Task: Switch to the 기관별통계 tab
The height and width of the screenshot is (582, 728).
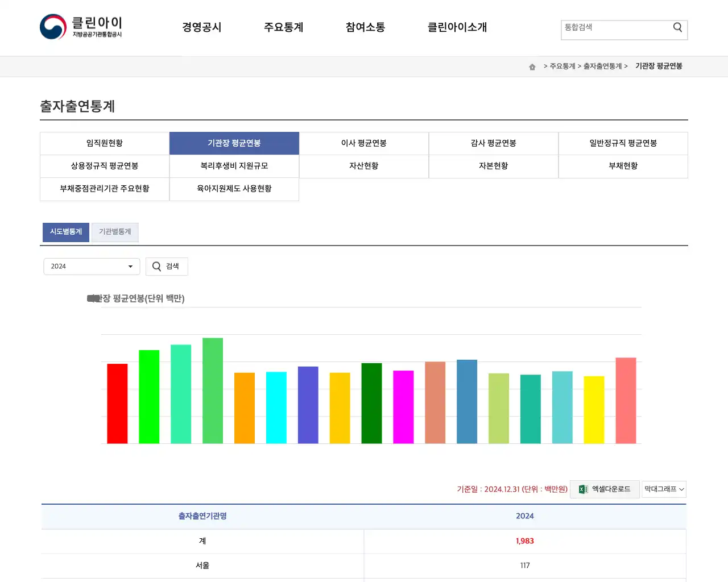Action: 115,232
